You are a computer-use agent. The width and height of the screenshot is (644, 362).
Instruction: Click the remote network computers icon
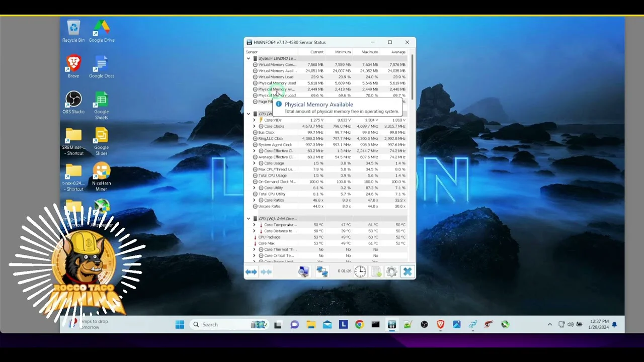pyautogui.click(x=322, y=272)
